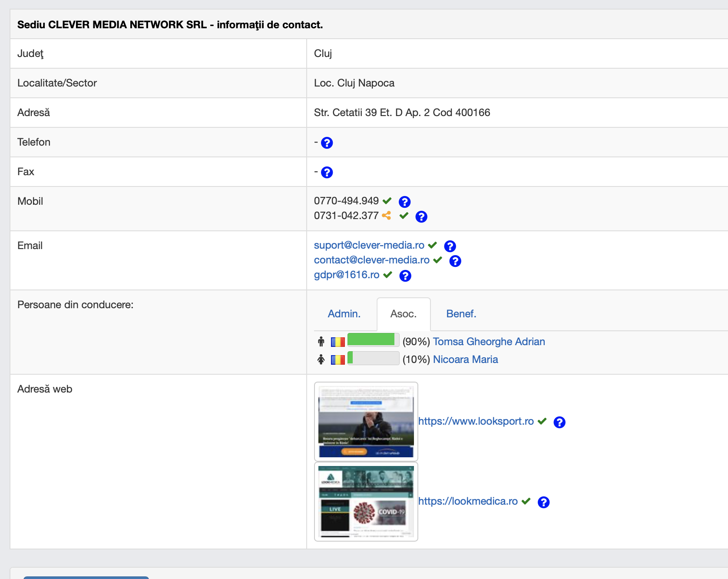728x579 pixels.
Task: Click orange share icon next to 0731-042.377
Action: (x=386, y=216)
